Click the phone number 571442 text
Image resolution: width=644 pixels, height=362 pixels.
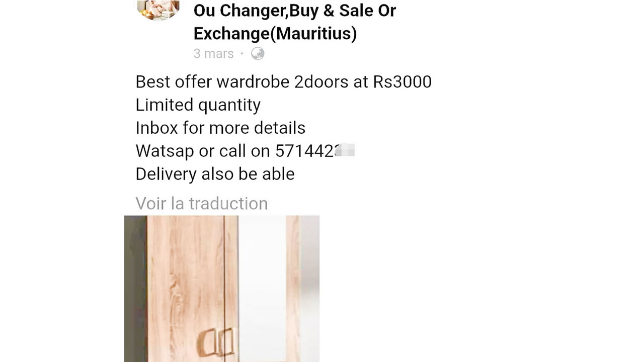pos(305,151)
